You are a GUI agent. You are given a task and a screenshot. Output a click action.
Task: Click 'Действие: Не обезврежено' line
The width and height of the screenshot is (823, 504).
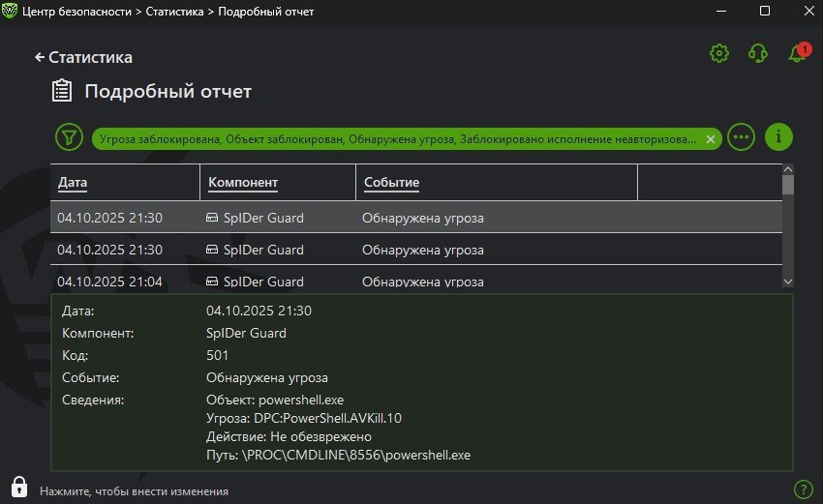point(289,436)
